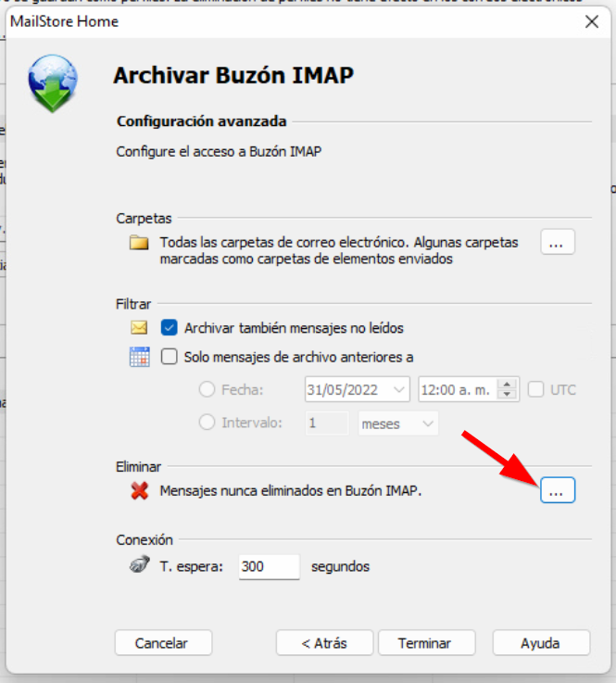The height and width of the screenshot is (683, 616).
Task: Toggle the UTC checkbox
Action: coord(535,389)
